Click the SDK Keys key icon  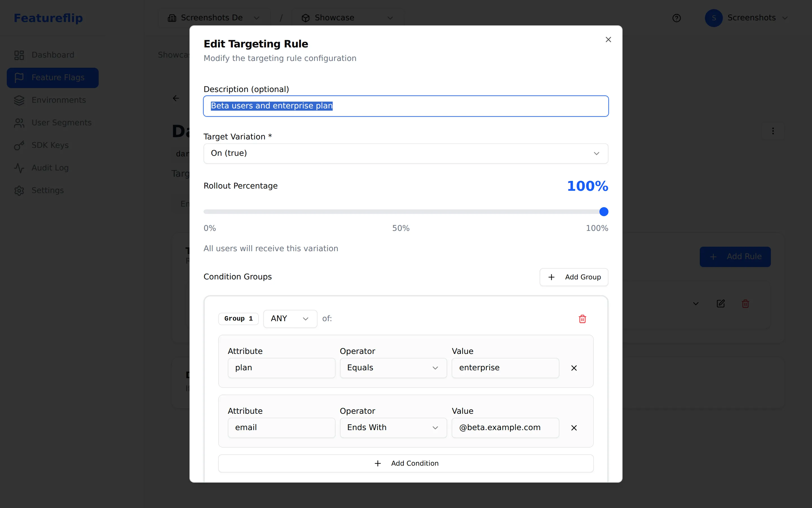[x=19, y=145]
